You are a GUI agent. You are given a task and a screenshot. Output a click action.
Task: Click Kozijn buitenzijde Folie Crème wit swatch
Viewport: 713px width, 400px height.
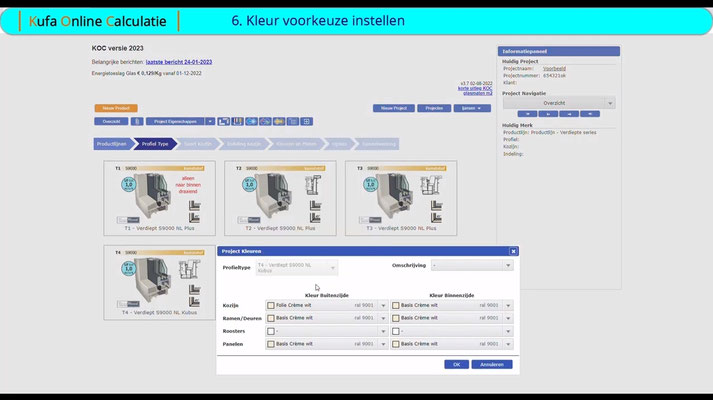(271, 305)
